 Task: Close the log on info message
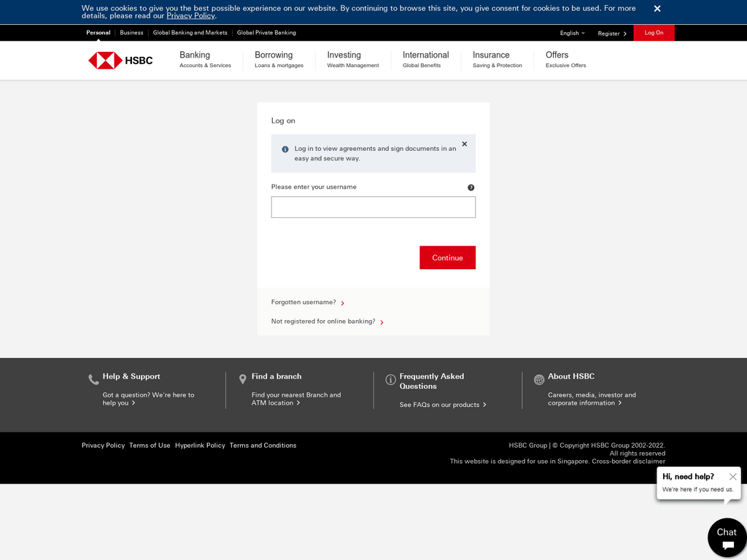click(x=464, y=144)
